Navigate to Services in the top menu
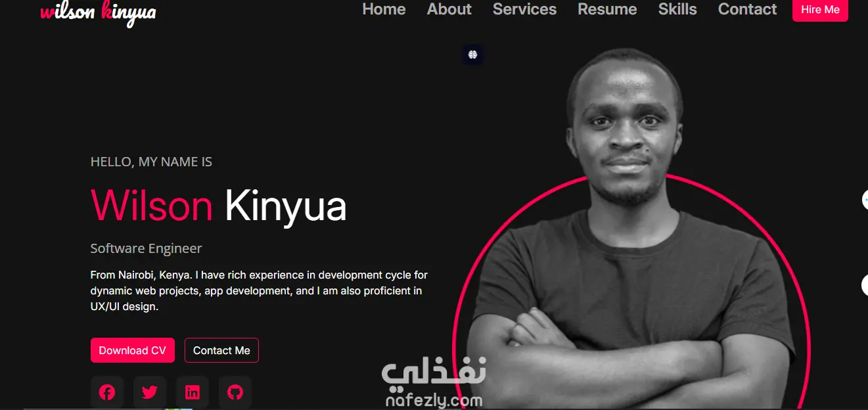Screen dimensions: 868x410 (x=524, y=9)
